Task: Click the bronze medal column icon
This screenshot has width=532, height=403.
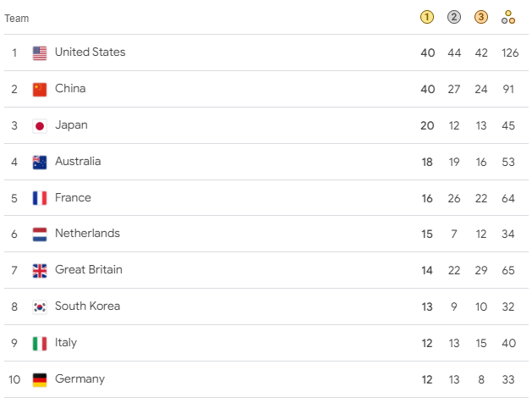Action: click(481, 17)
